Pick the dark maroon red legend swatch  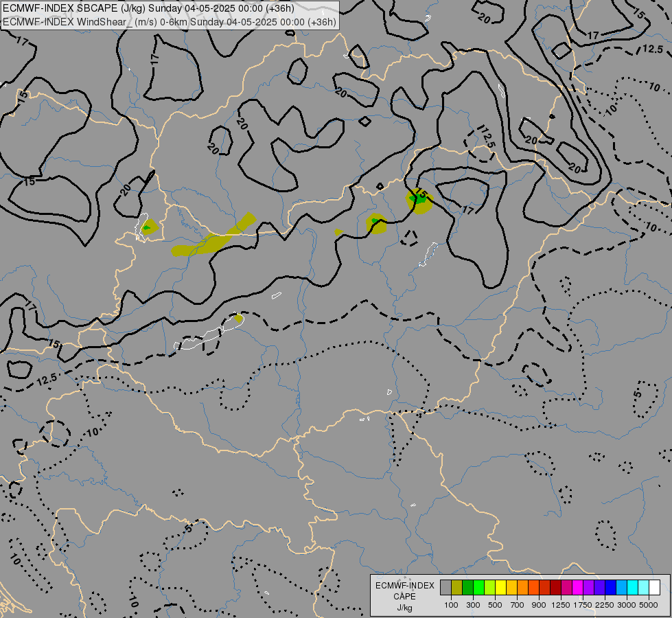(556, 588)
